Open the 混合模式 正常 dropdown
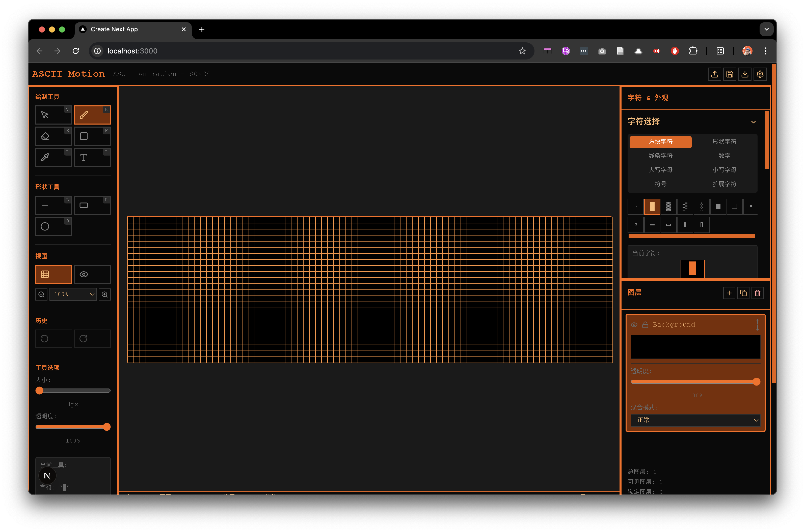 click(695, 420)
